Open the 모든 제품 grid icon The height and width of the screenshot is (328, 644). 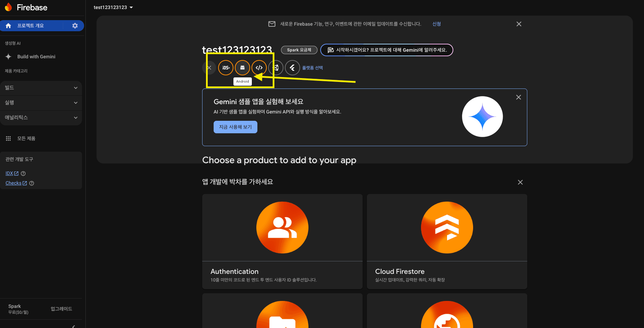pos(8,138)
